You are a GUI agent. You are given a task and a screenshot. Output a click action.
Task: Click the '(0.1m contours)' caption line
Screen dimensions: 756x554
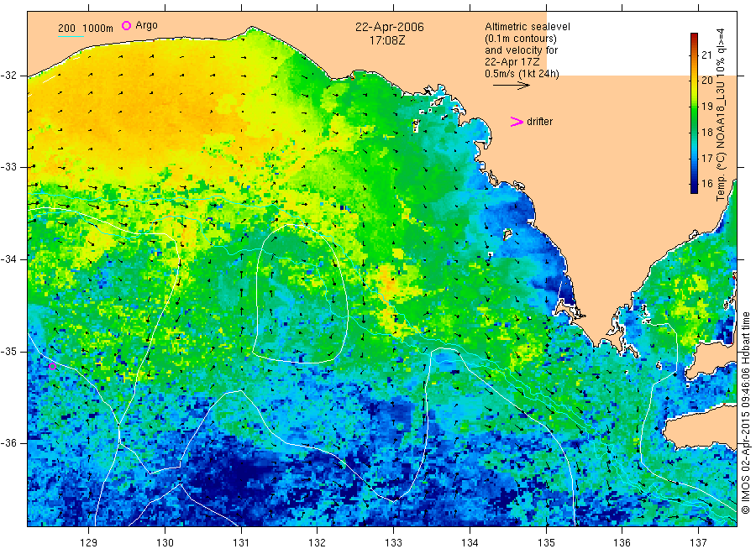[x=521, y=39]
